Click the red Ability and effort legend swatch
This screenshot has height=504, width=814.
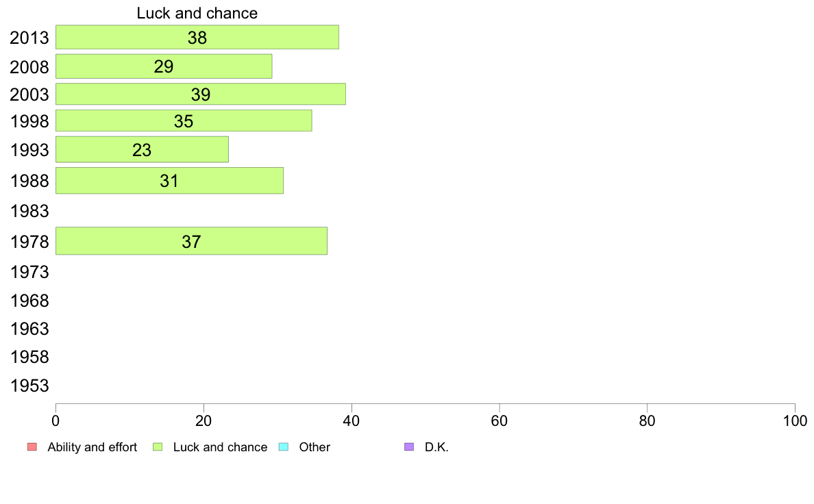pyautogui.click(x=32, y=447)
